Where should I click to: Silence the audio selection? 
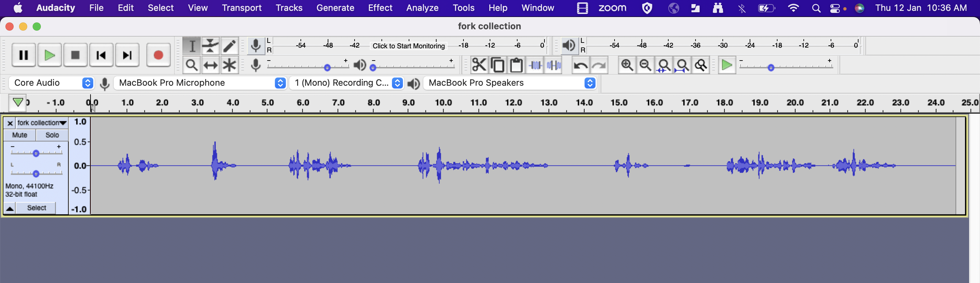554,65
